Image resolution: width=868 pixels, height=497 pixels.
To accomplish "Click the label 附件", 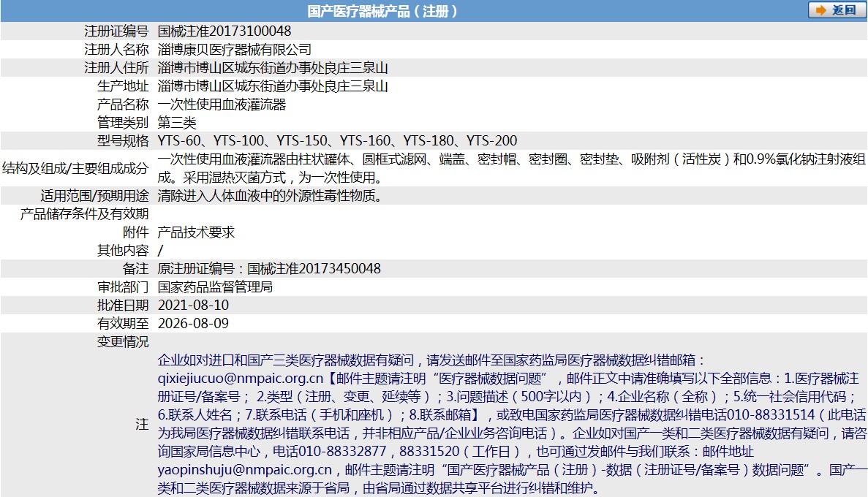I will click(x=136, y=232).
